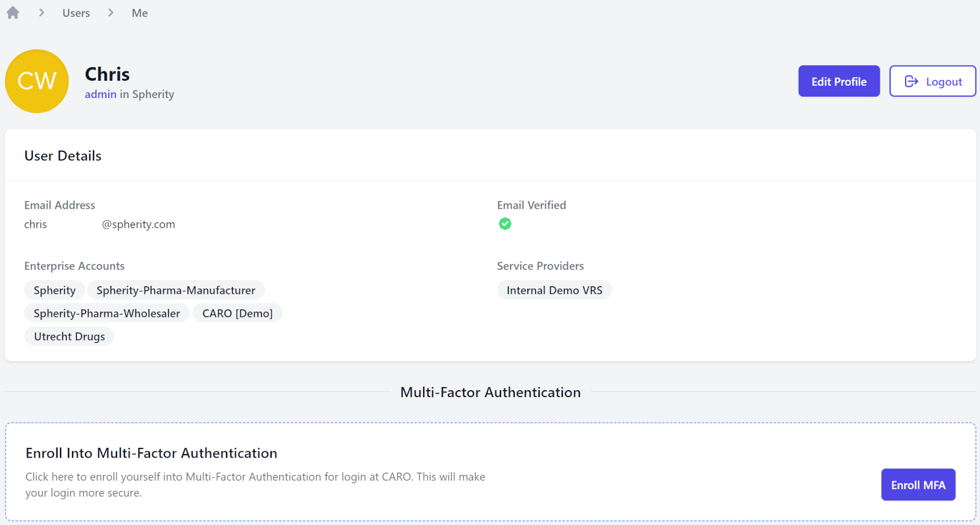Navigate to Users via the breadcrumb
This screenshot has height=525, width=980.
click(76, 12)
